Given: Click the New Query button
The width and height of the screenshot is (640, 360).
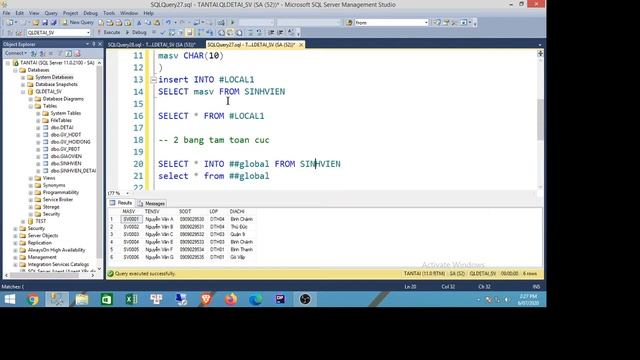Looking at the screenshot, I should click(x=78, y=22).
